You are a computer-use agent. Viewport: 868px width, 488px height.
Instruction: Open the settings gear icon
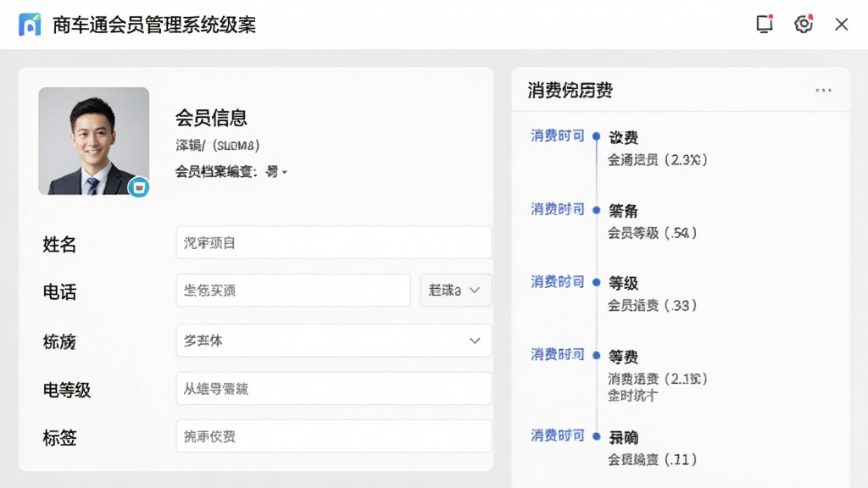pos(804,24)
